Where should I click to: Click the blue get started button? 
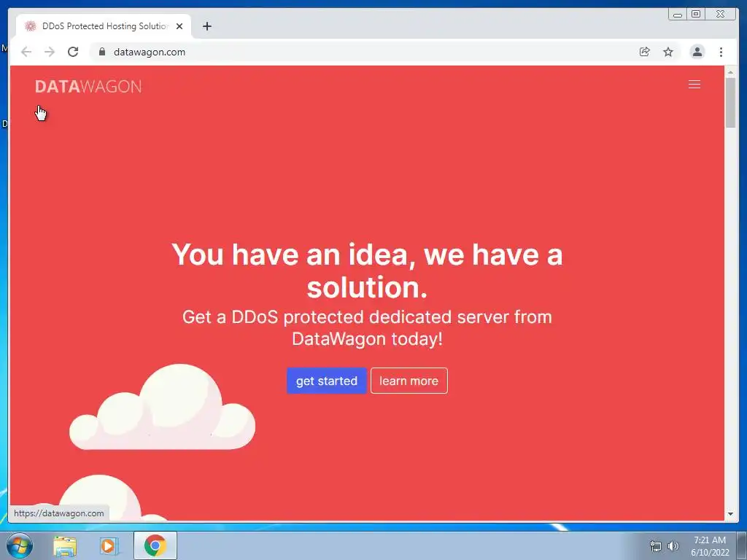coord(326,381)
